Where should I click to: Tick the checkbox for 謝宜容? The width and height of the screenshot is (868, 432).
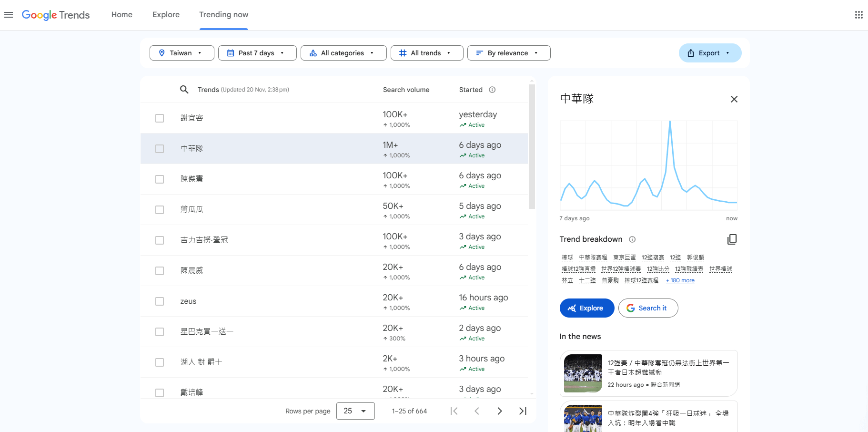coord(160,118)
